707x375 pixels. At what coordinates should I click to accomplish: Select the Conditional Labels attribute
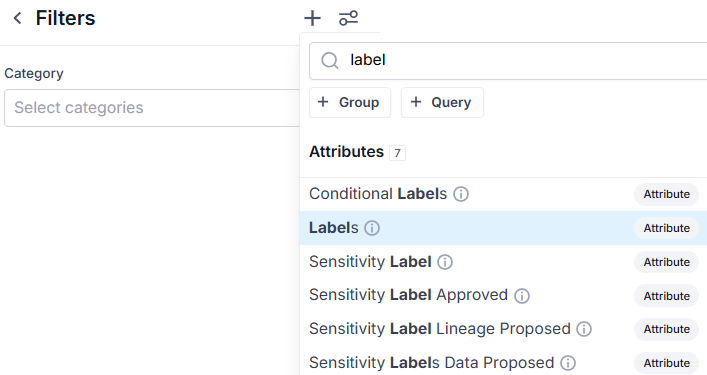point(503,194)
